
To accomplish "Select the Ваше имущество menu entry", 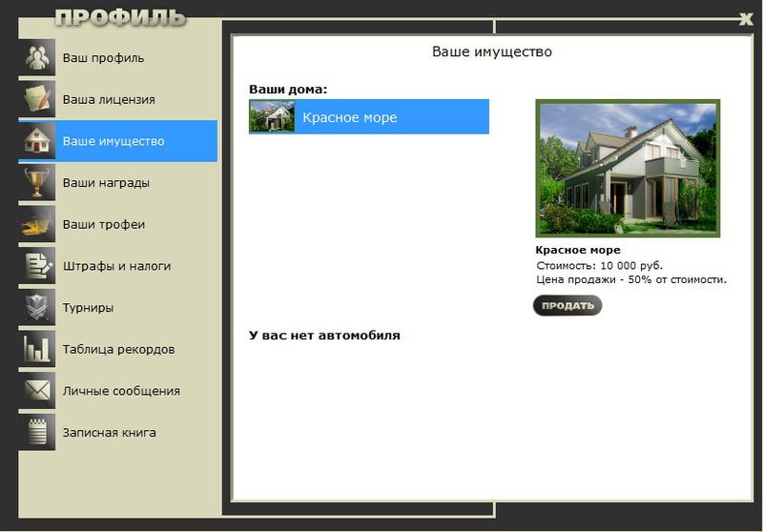I will pyautogui.click(x=117, y=141).
